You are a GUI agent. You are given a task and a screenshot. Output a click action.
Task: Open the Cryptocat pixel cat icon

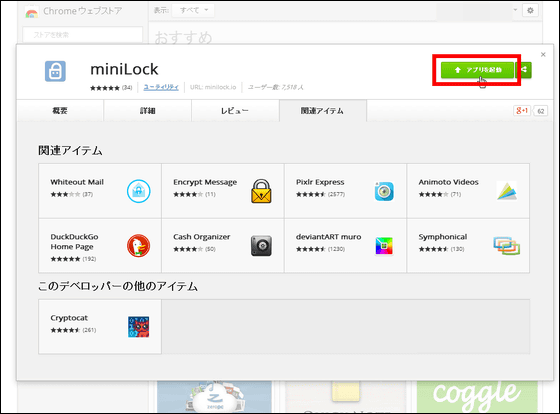139,327
